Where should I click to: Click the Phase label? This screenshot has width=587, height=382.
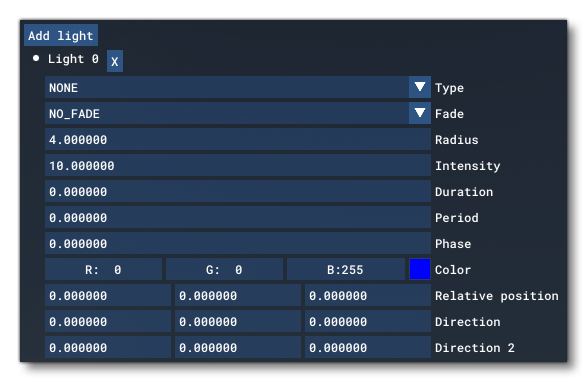pyautogui.click(x=453, y=244)
